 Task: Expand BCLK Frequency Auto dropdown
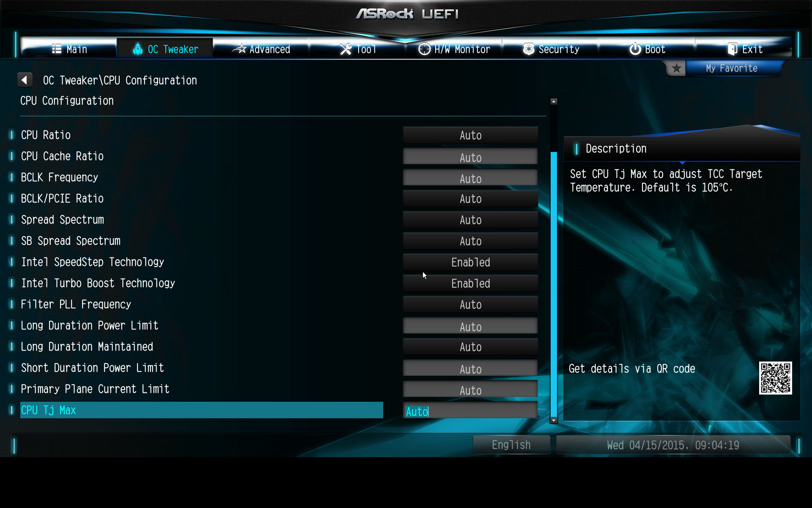click(x=471, y=177)
